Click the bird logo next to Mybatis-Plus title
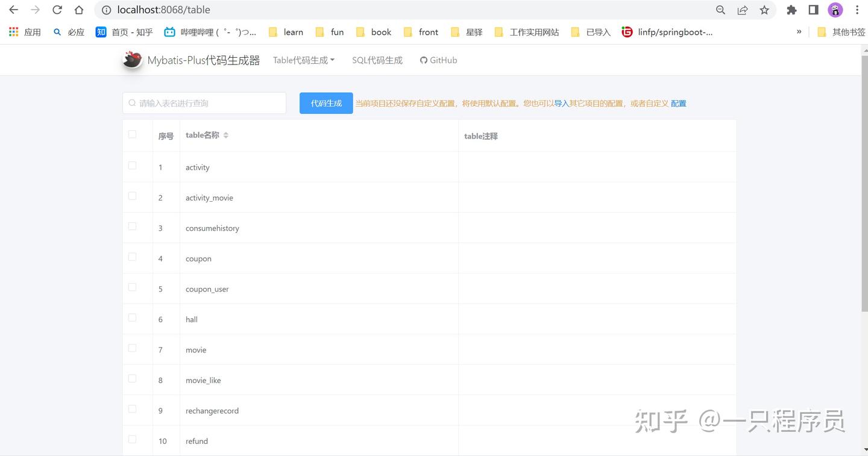 [131, 59]
